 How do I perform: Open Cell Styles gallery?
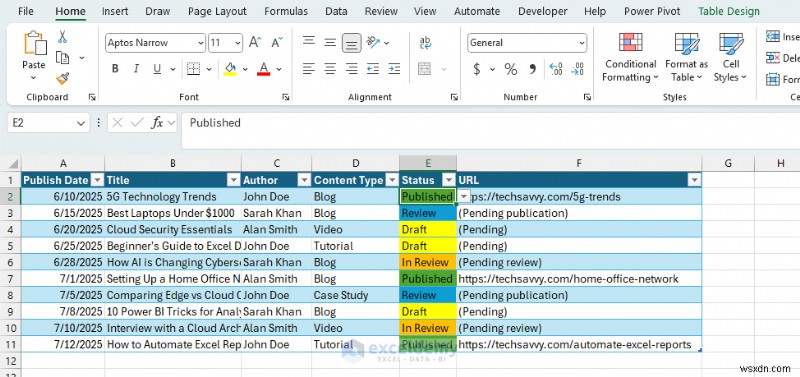731,58
